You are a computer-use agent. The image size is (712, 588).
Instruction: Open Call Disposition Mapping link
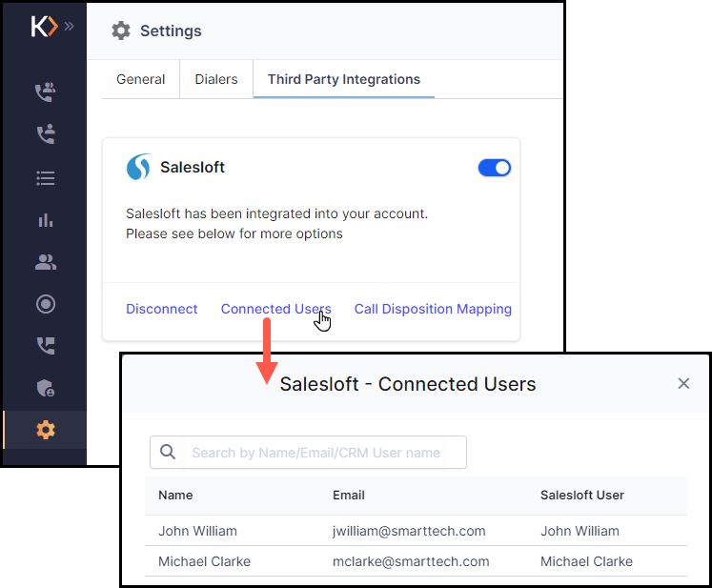tap(433, 309)
